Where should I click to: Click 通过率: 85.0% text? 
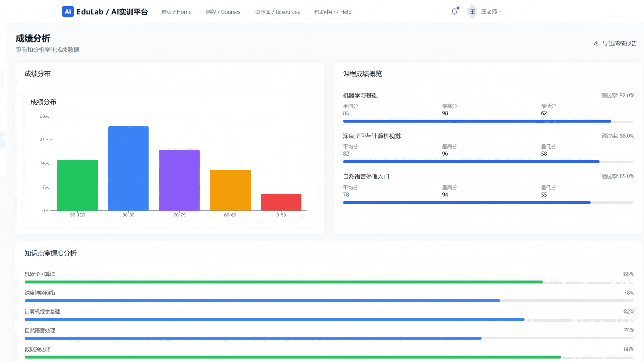click(618, 176)
